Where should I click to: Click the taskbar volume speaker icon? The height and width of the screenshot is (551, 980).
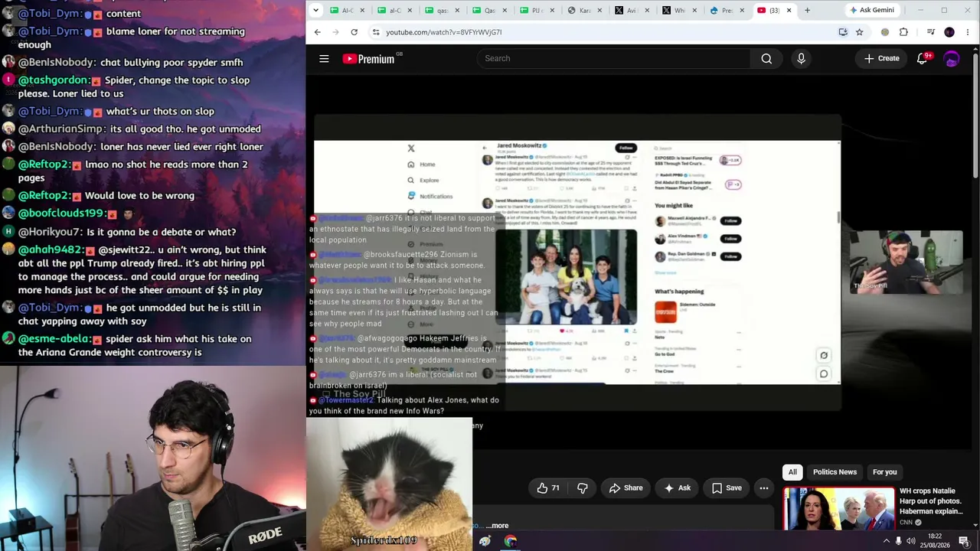pos(913,541)
